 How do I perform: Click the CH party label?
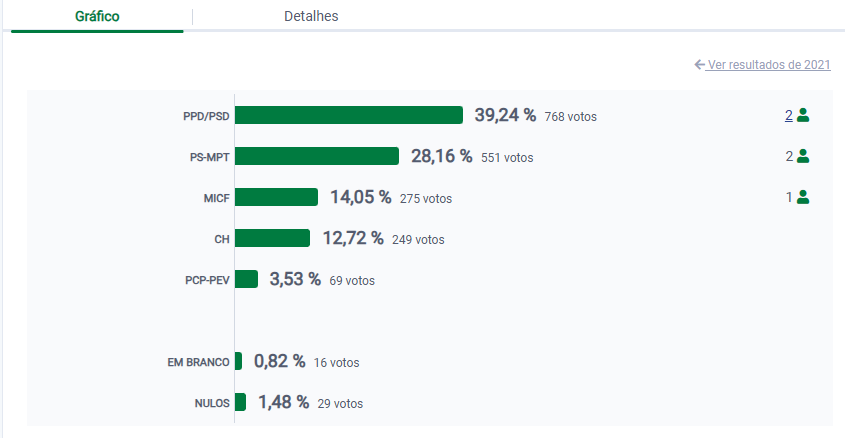221,239
